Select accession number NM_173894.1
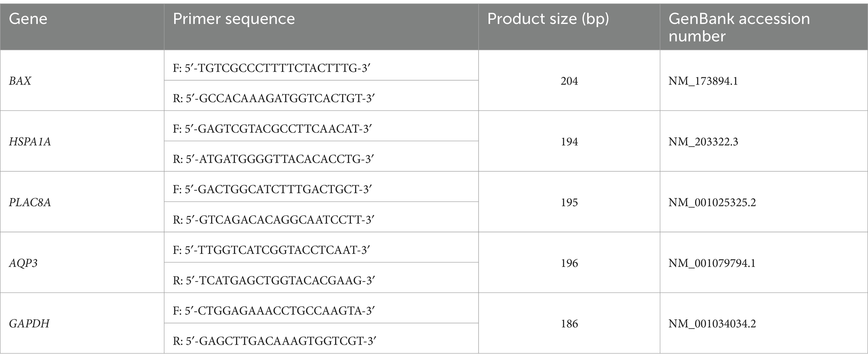868x361 pixels. [703, 81]
